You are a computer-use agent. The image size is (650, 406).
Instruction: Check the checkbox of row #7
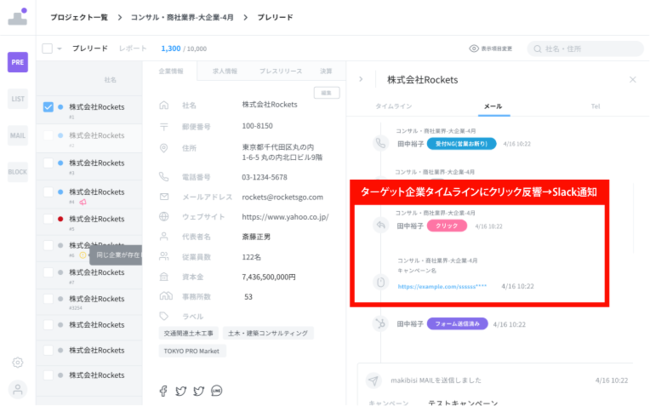pyautogui.click(x=48, y=272)
